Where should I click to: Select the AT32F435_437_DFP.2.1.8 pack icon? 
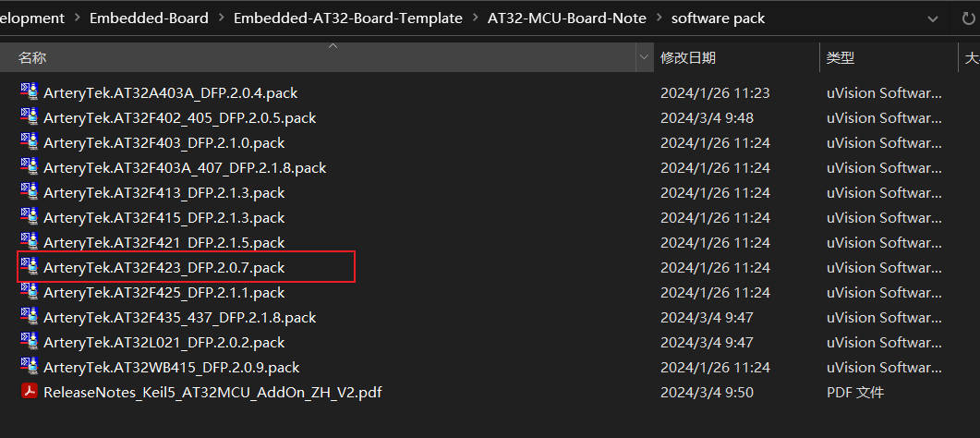click(30, 317)
